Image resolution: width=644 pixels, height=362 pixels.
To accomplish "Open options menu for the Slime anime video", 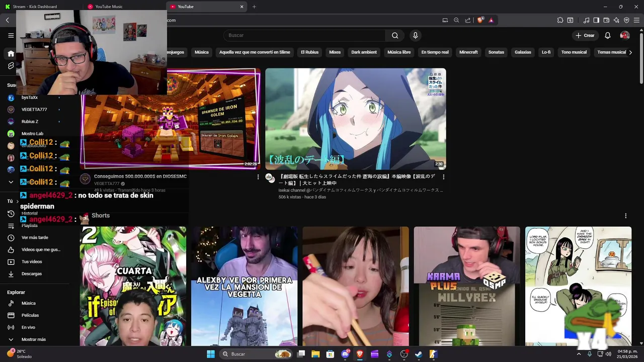I will (x=443, y=177).
